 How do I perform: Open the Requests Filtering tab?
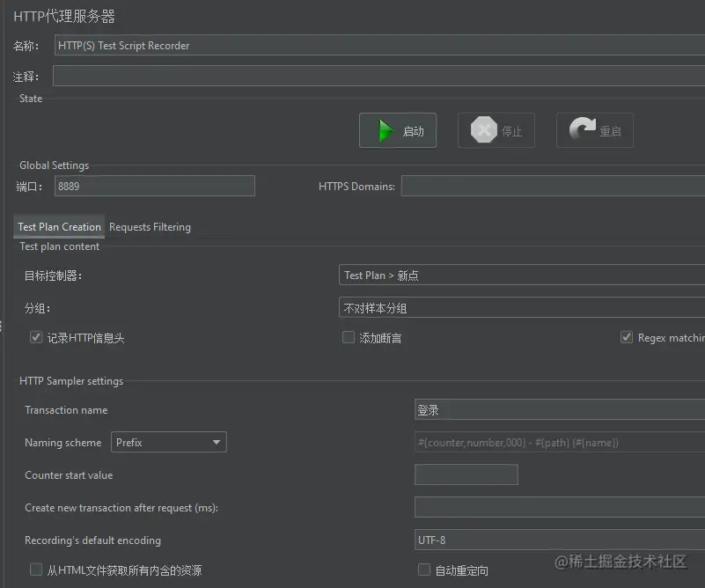point(150,226)
